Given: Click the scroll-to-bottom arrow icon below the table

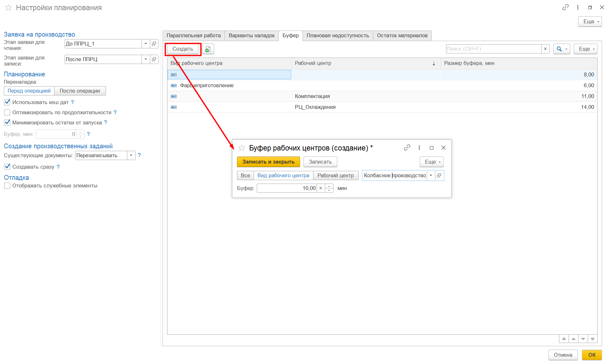Looking at the screenshot, I should coord(592,339).
